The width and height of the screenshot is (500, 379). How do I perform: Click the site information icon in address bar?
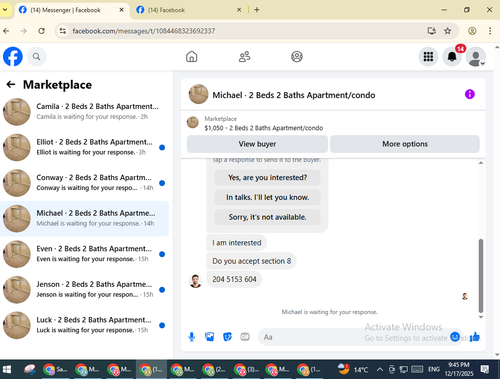(63, 31)
